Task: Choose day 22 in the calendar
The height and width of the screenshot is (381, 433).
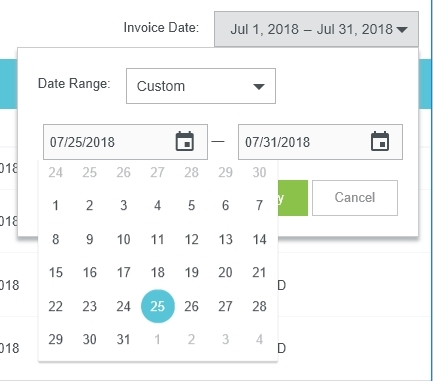Action: coord(55,306)
